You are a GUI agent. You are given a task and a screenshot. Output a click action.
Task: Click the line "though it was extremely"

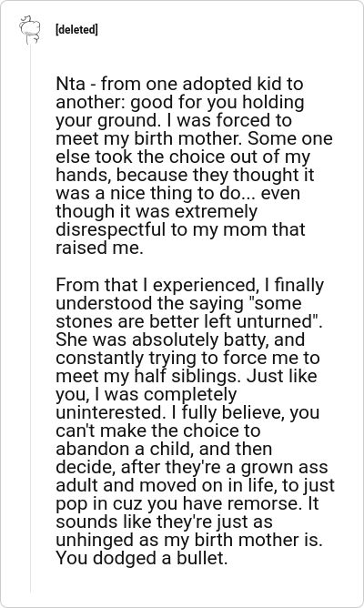click(157, 211)
